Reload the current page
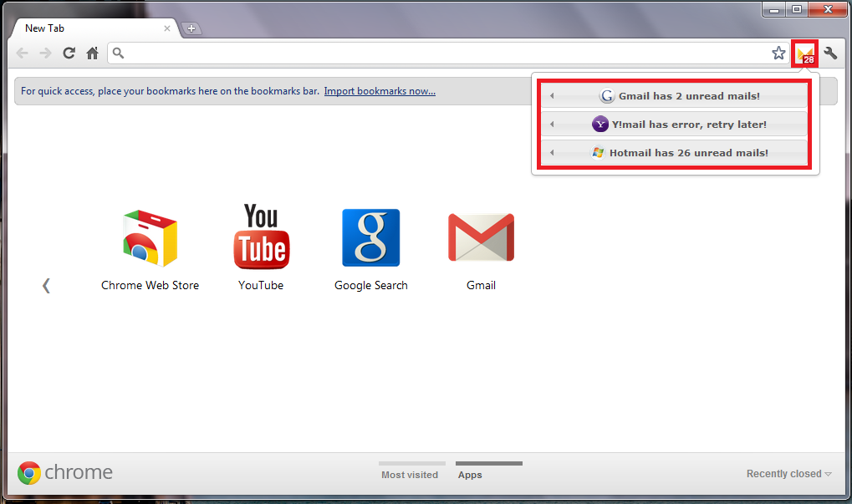852x504 pixels. 69,53
